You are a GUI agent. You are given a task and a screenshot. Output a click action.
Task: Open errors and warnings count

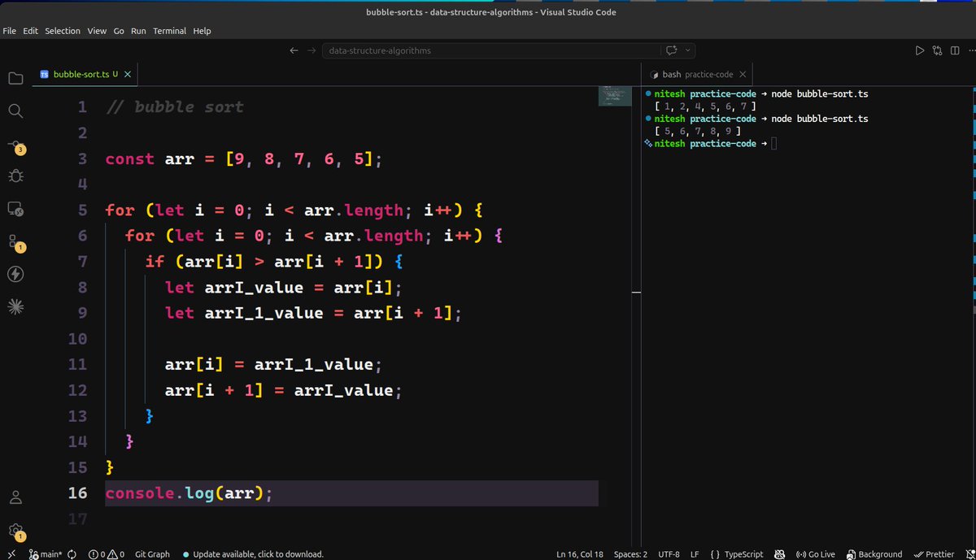[107, 553]
